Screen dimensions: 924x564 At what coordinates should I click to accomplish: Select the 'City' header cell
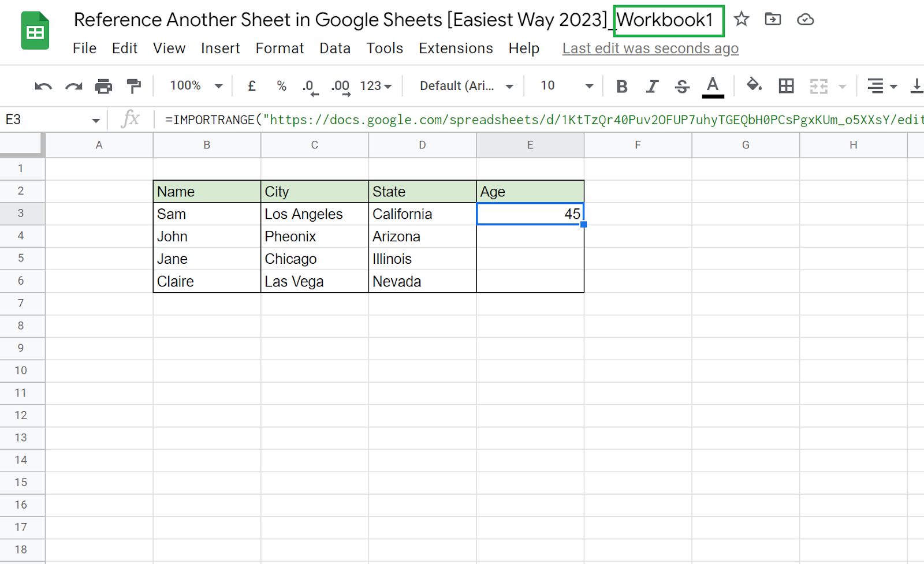[315, 192]
